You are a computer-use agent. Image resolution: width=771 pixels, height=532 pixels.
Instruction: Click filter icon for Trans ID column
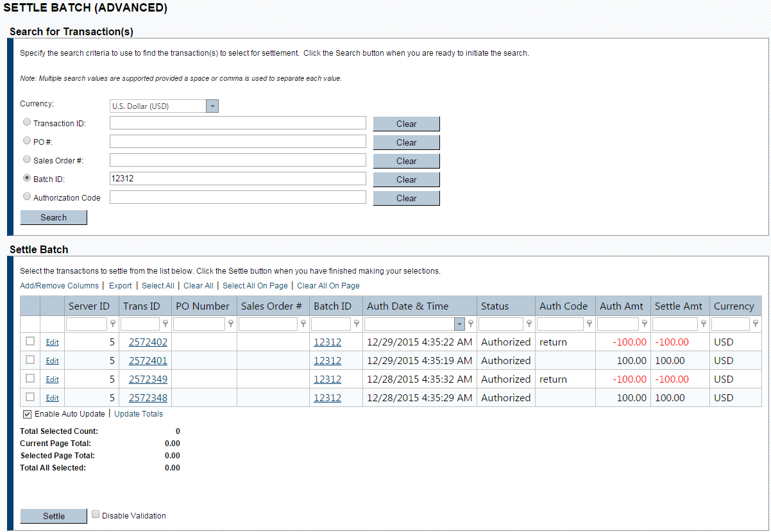pyautogui.click(x=165, y=324)
